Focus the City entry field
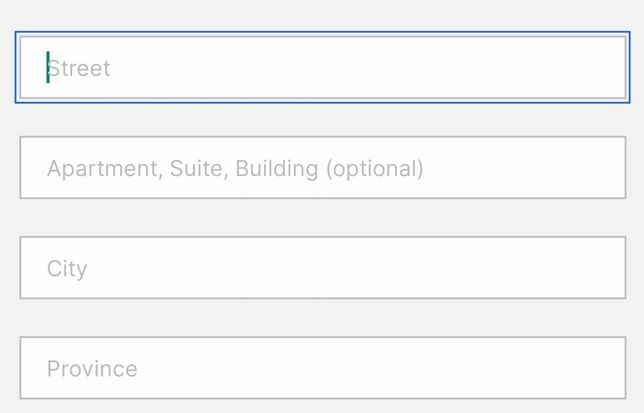The width and height of the screenshot is (644, 413). pyautogui.click(x=322, y=268)
